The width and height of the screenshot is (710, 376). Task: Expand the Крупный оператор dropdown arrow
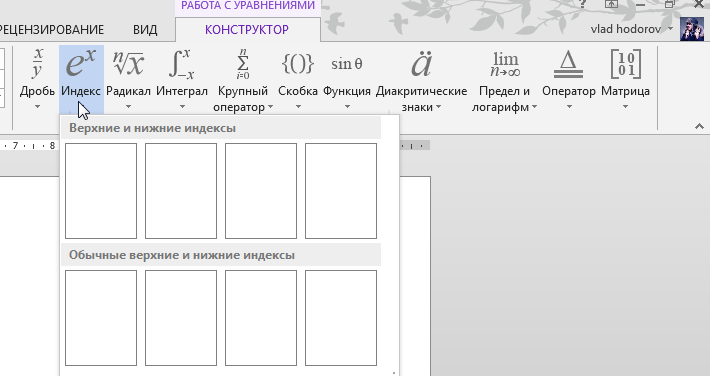(270, 107)
